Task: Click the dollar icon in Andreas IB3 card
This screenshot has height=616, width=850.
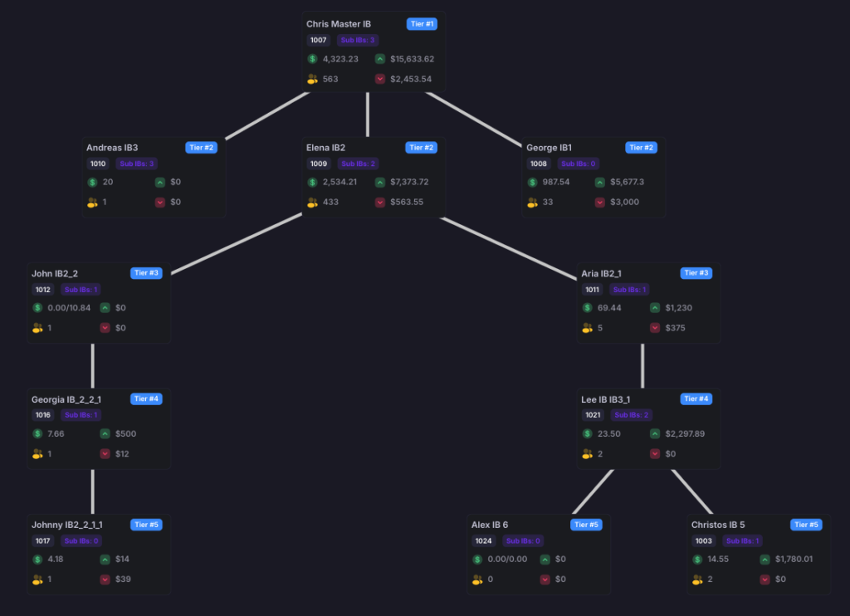Action: coord(92,182)
